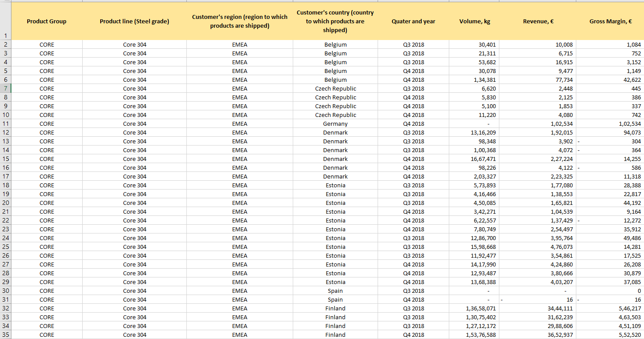Click the gross margin cell 42,622

[x=610, y=80]
